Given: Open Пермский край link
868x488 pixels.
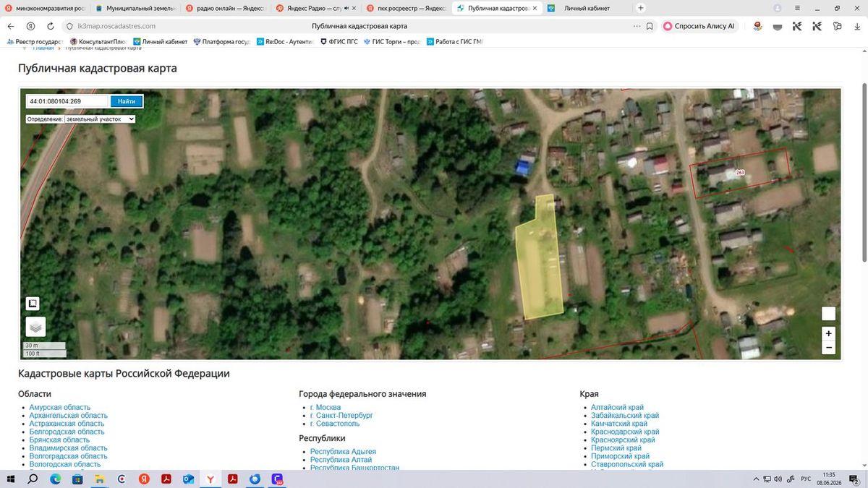Looking at the screenshot, I should (616, 448).
